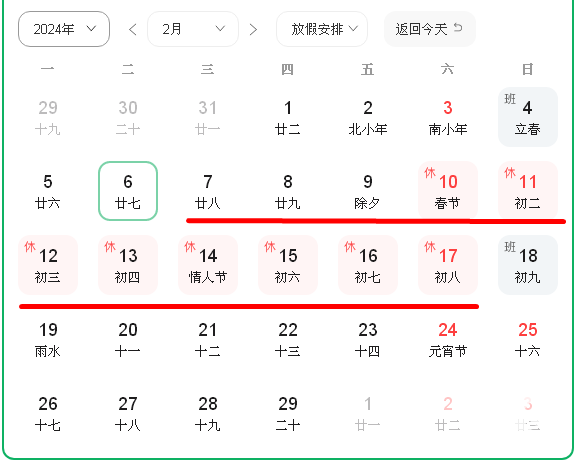Select February 24 元宵节 date
The width and height of the screenshot is (577, 462).
(448, 339)
